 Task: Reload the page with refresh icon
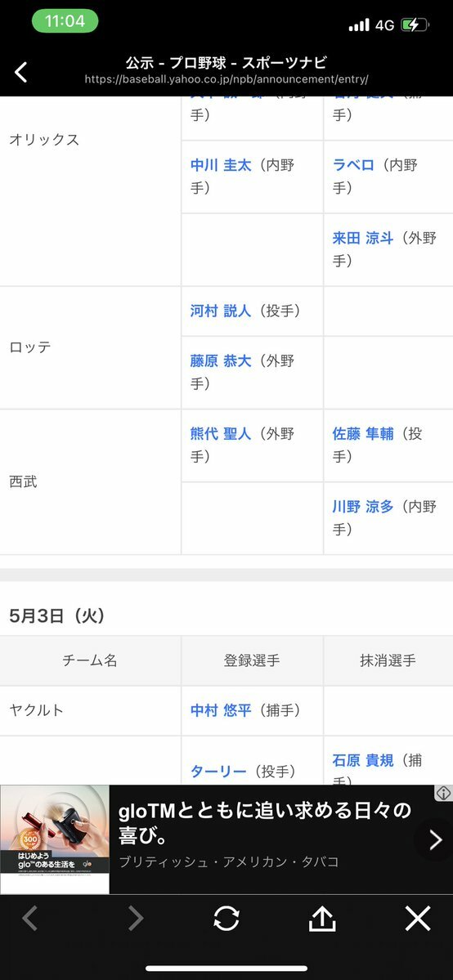[226, 918]
